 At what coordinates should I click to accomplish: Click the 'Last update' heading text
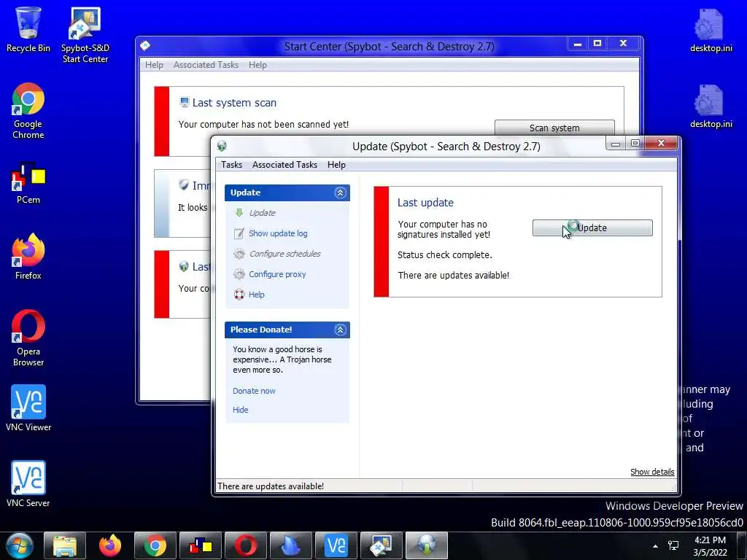(x=425, y=203)
